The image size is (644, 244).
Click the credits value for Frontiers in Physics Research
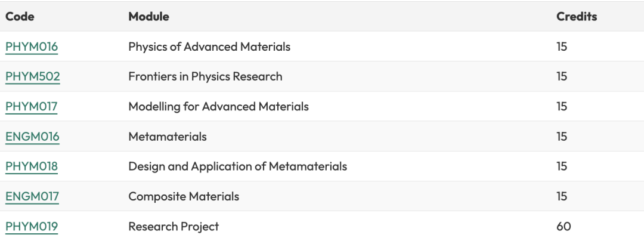(562, 76)
